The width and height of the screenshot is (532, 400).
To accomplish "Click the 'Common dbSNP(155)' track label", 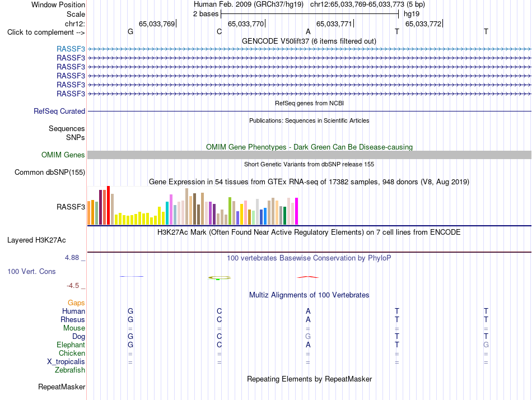I will pyautogui.click(x=50, y=172).
